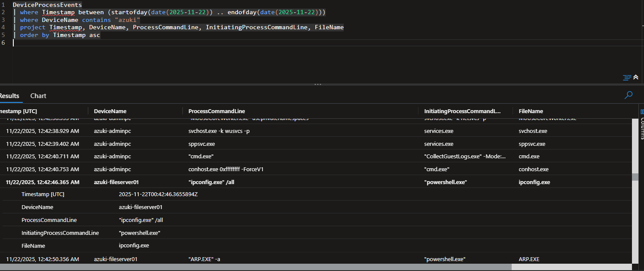Click azuki-fileserver01 in the ARP.EXE row
This screenshot has height=271, width=644.
[116, 259]
